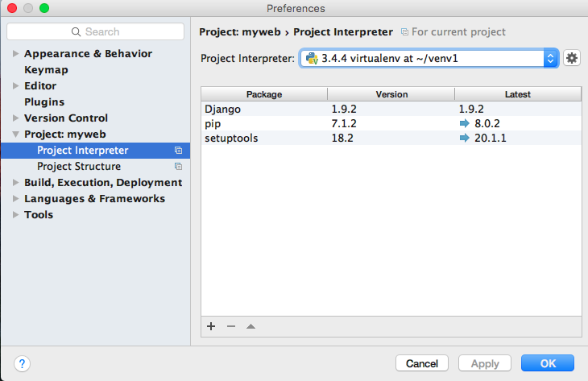Click the copy icon beside Project Structure

[179, 167]
